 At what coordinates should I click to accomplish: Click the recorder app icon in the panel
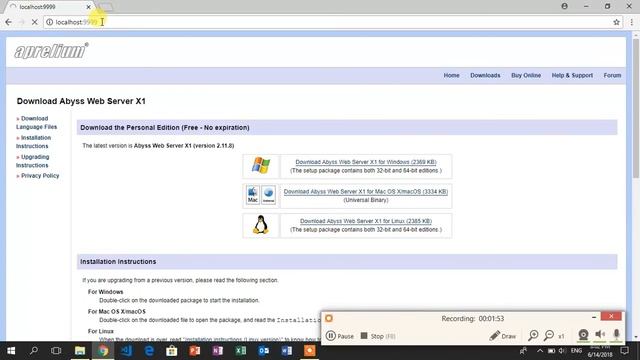[x=329, y=318]
